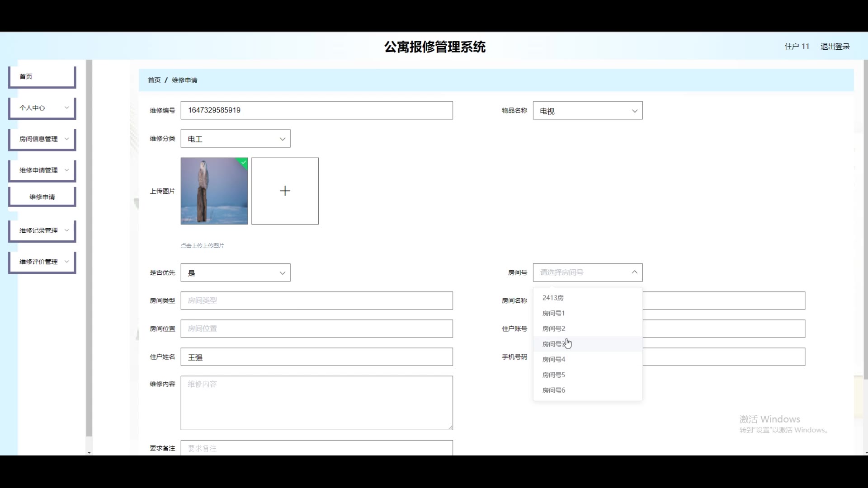Focus the 住户姓名 field containing 王强
868x488 pixels.
[316, 357]
